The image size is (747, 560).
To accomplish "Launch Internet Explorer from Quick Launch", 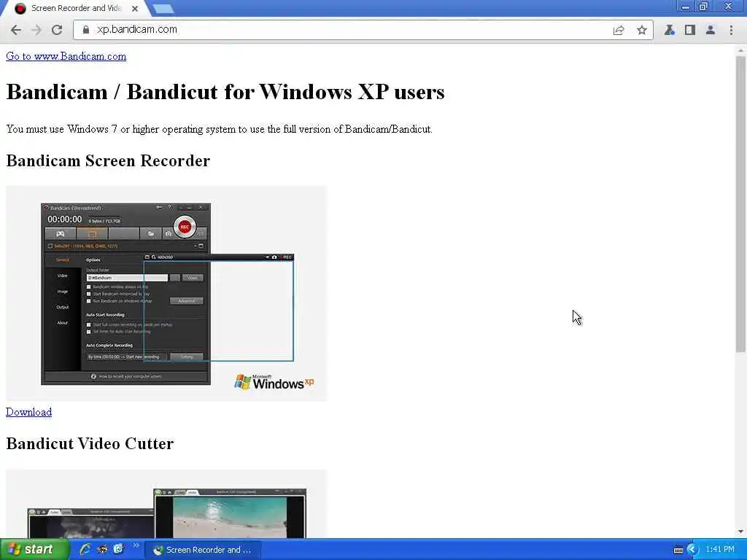I will click(x=86, y=550).
